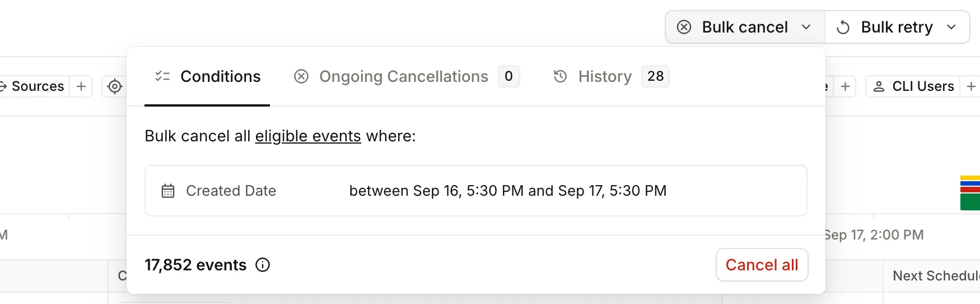Click the green bar in the chart
This screenshot has height=304, width=980.
(970, 202)
